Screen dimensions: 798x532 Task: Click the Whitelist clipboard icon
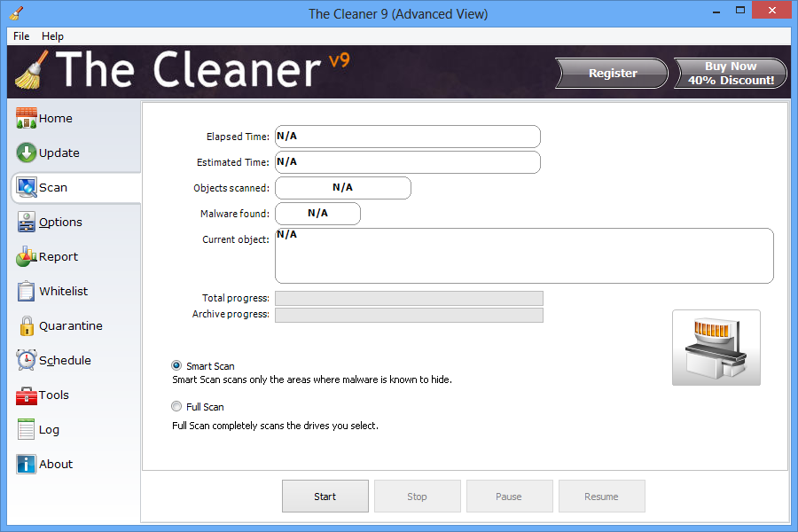click(x=26, y=291)
